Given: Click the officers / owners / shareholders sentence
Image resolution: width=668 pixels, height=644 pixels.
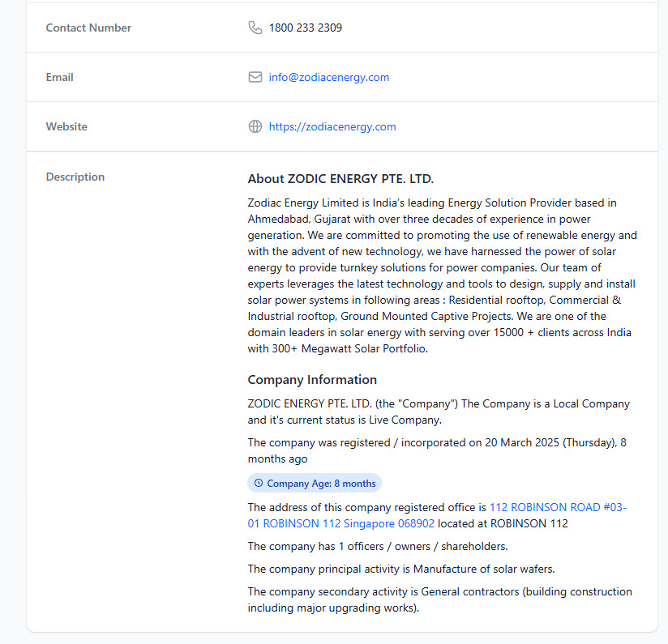Looking at the screenshot, I should click(378, 546).
